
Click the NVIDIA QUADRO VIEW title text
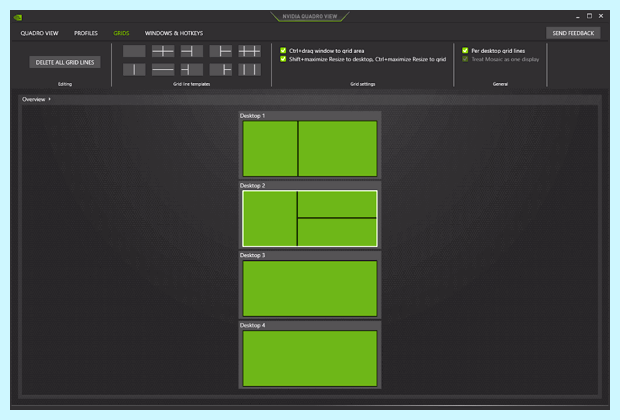click(x=310, y=16)
